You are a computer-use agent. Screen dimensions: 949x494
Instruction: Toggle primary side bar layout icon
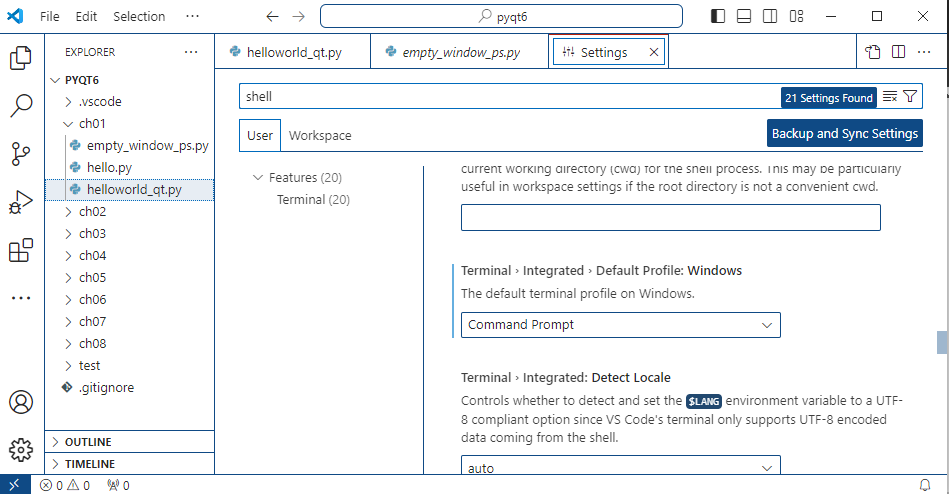pos(718,16)
